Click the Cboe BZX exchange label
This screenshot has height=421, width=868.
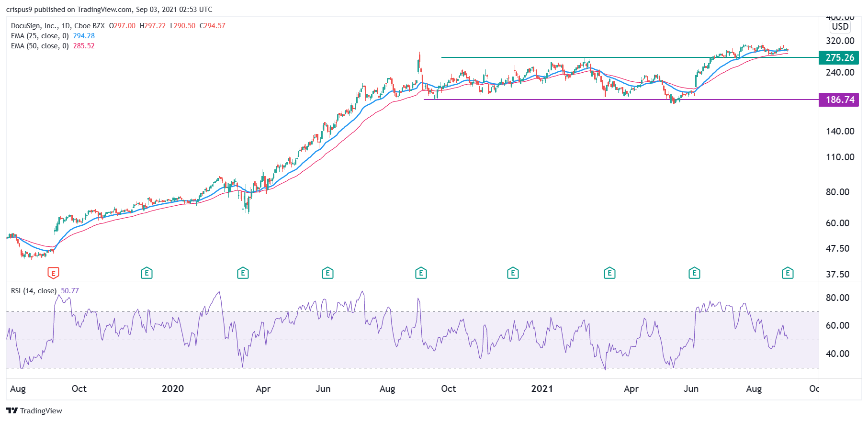90,26
